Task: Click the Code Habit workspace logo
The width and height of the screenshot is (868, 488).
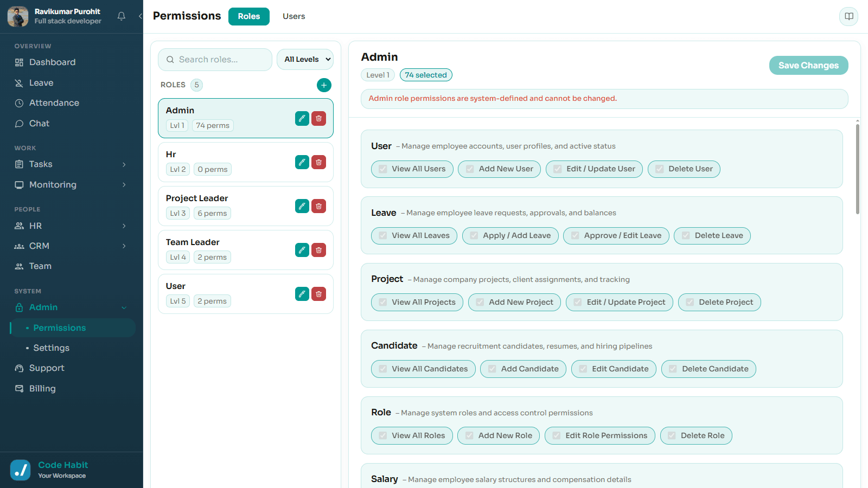Action: [x=21, y=470]
